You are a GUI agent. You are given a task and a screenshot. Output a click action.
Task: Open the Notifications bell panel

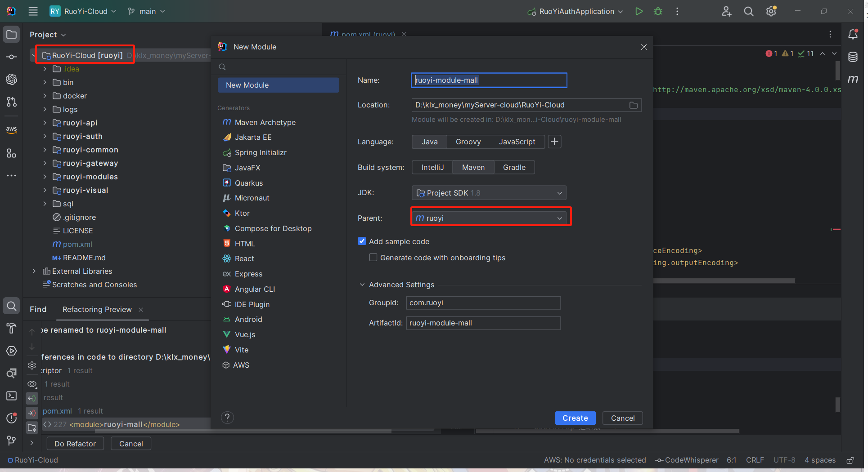853,34
